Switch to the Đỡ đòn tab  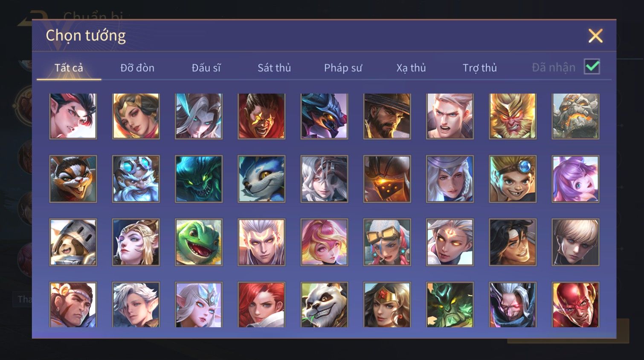137,68
